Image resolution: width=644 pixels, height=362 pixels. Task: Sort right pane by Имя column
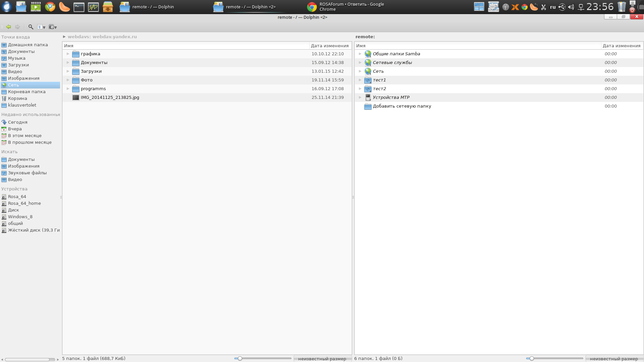[x=361, y=46]
